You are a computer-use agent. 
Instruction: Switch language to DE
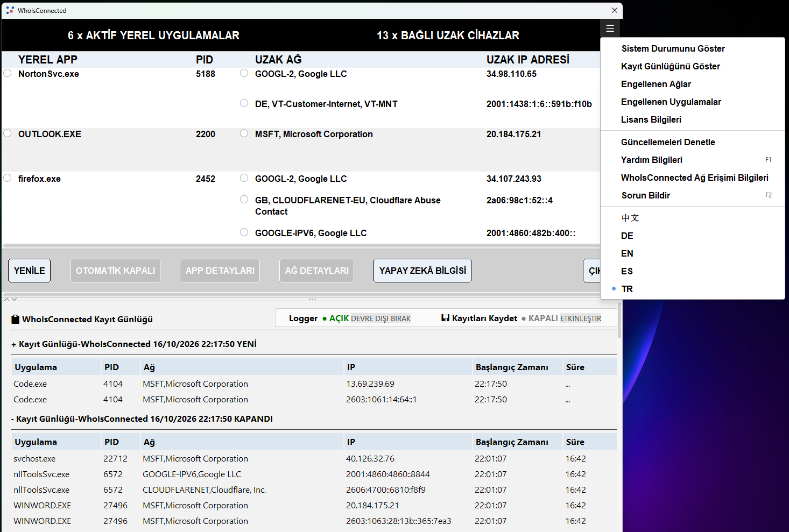pyautogui.click(x=693, y=236)
